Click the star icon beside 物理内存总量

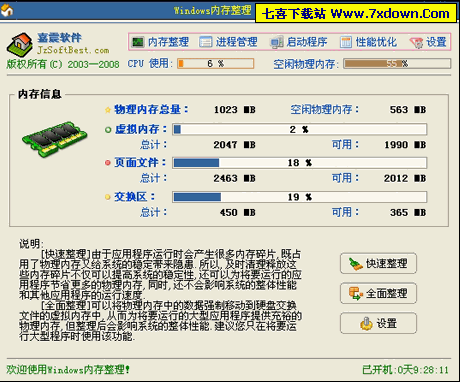click(108, 110)
